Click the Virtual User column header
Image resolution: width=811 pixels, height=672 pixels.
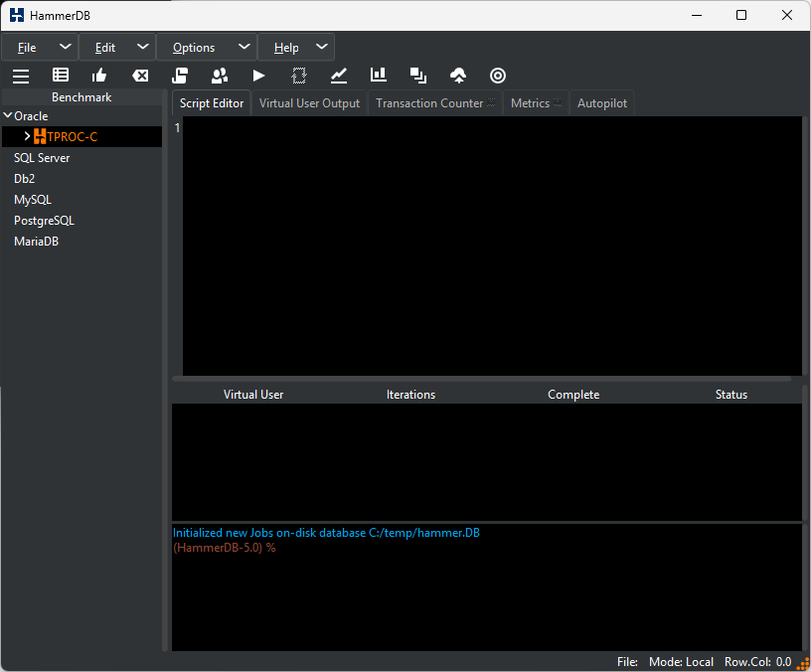tap(253, 395)
